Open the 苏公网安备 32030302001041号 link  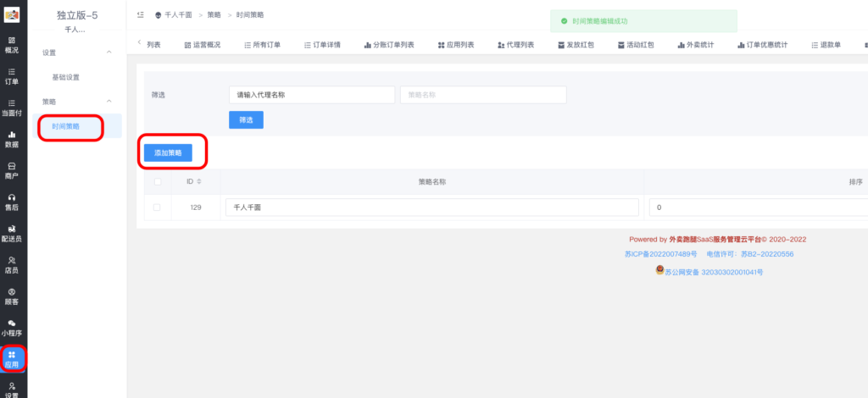(x=714, y=273)
